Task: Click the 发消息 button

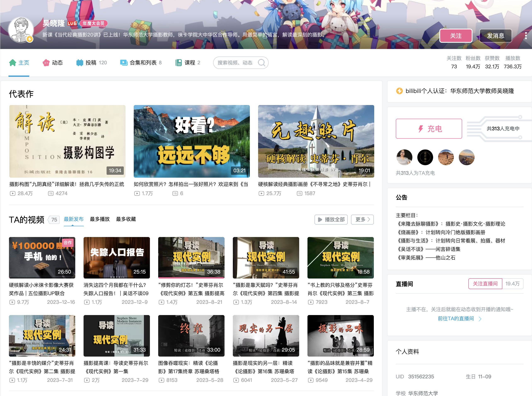Action: [495, 36]
